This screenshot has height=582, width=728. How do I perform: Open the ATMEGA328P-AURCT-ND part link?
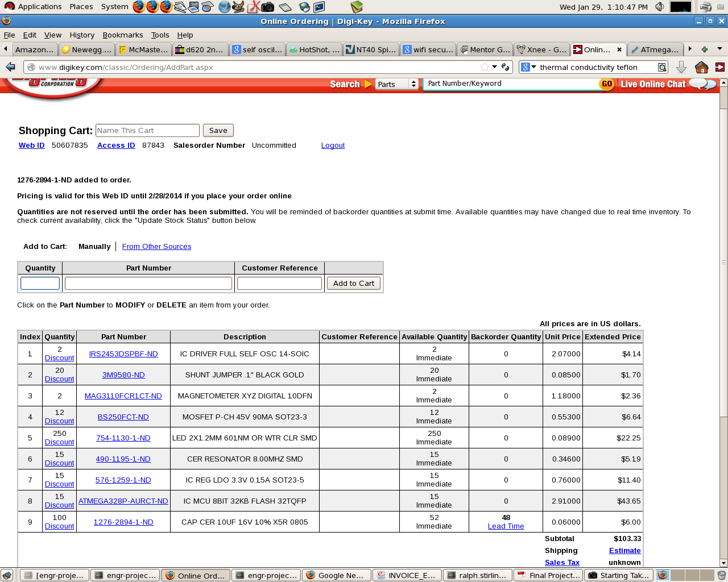click(123, 501)
